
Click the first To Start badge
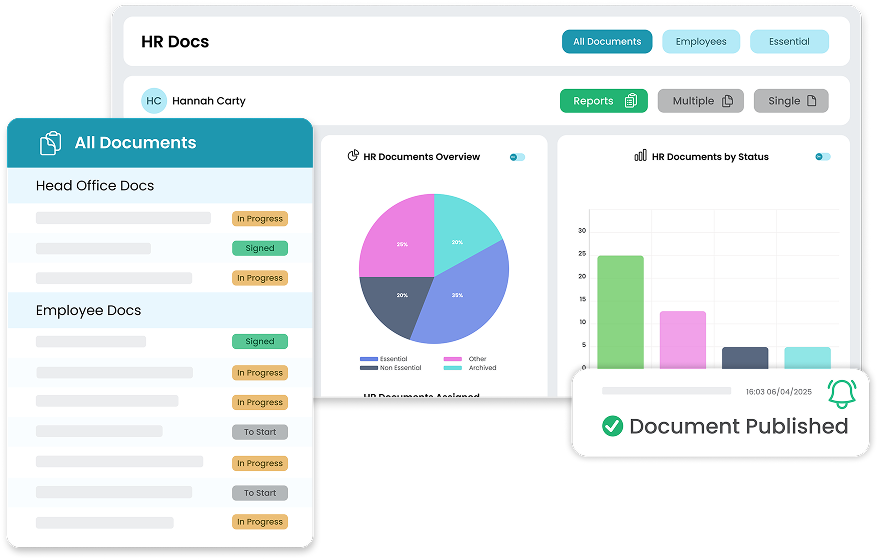(260, 432)
